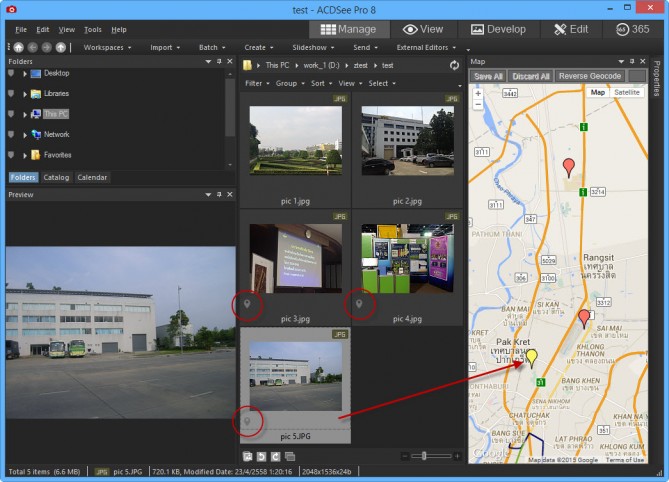This screenshot has width=669, height=482.
Task: Select the pic 2.jpg thumbnail
Action: pos(407,141)
